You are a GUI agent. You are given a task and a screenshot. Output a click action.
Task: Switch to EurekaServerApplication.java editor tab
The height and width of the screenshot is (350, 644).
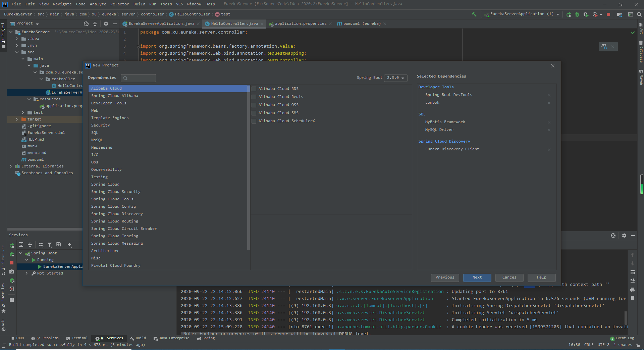point(161,24)
